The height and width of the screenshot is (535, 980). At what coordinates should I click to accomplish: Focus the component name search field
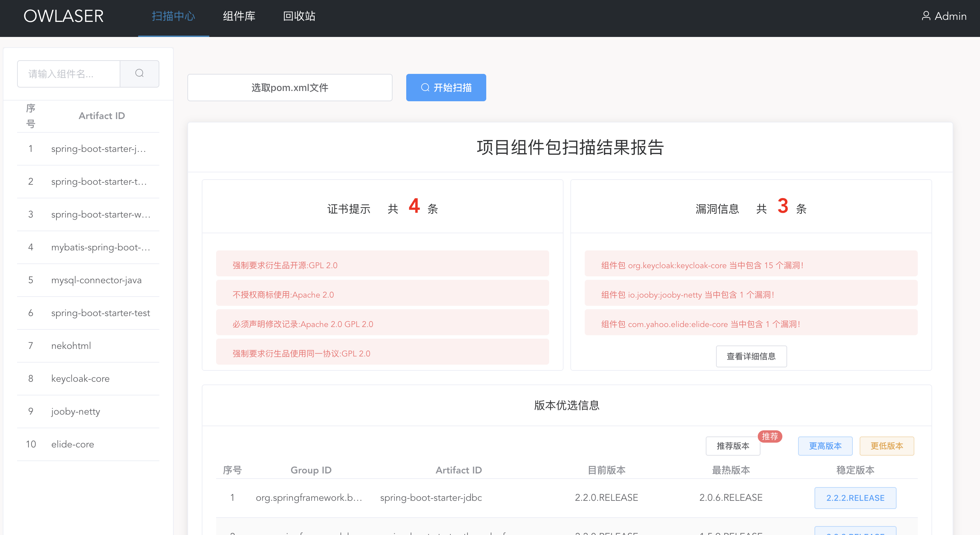(x=69, y=74)
